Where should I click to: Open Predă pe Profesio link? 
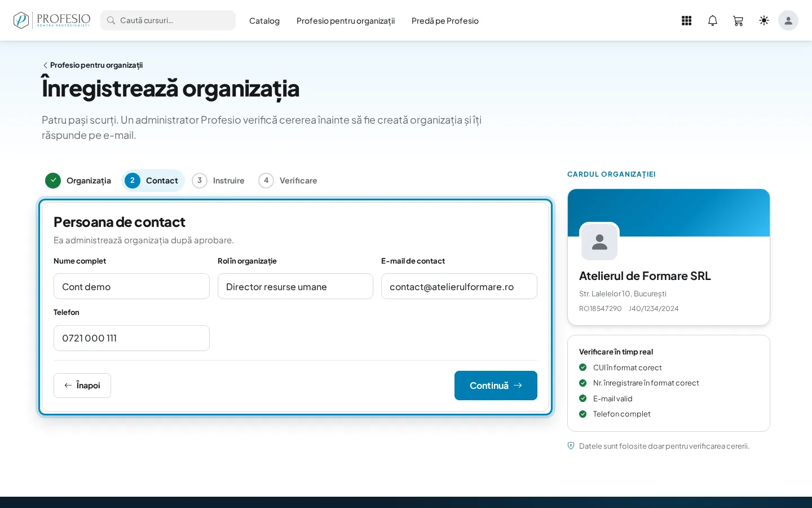pyautogui.click(x=445, y=21)
